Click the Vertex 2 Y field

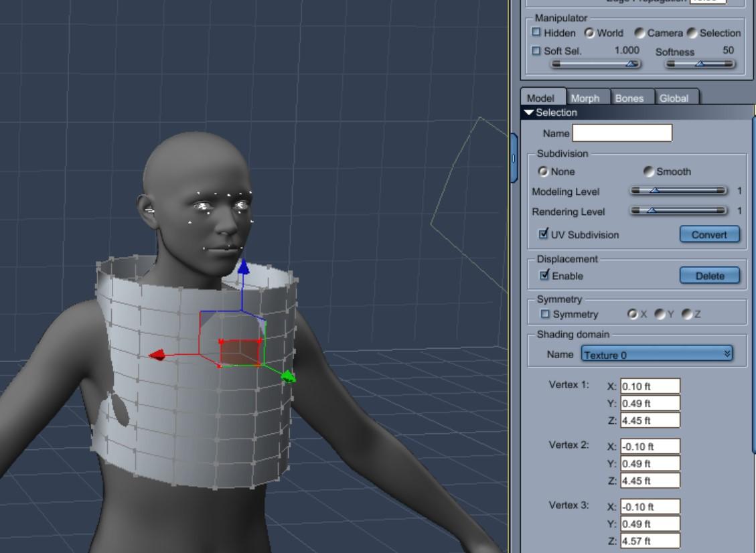point(650,463)
